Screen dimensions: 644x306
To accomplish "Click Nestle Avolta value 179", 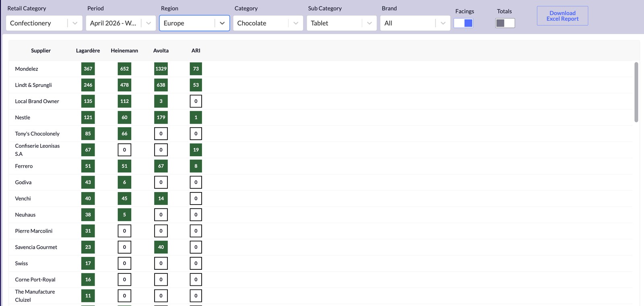I will (x=161, y=118).
